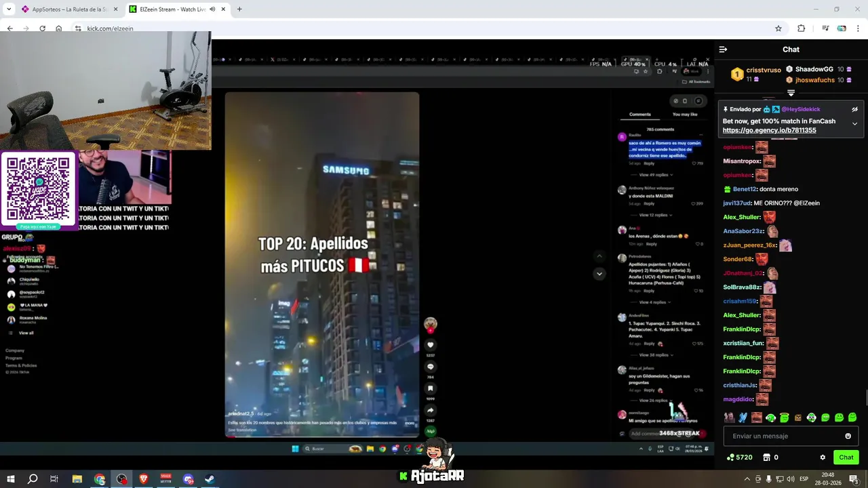The image size is (868, 488).
Task: Select jhoswafuchs in the gift leaderboard
Action: pyautogui.click(x=814, y=80)
